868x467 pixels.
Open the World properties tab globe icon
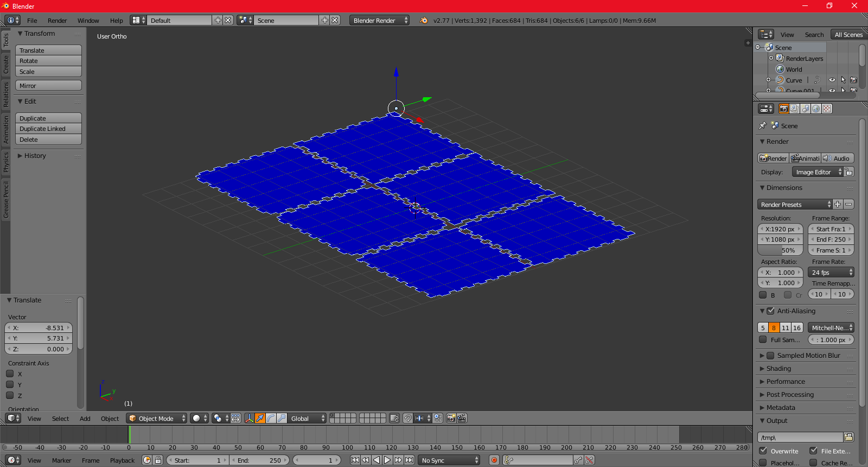point(816,109)
